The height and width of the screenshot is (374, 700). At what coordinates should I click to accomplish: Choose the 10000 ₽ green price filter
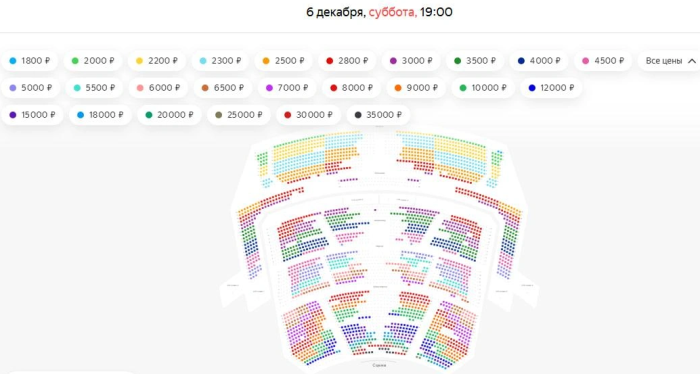pos(483,88)
